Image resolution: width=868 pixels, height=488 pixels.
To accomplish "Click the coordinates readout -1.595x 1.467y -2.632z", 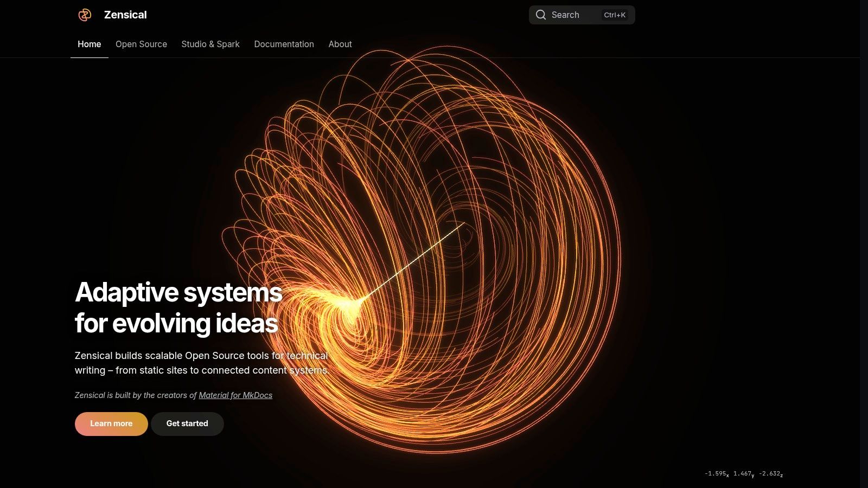I will [x=744, y=474].
